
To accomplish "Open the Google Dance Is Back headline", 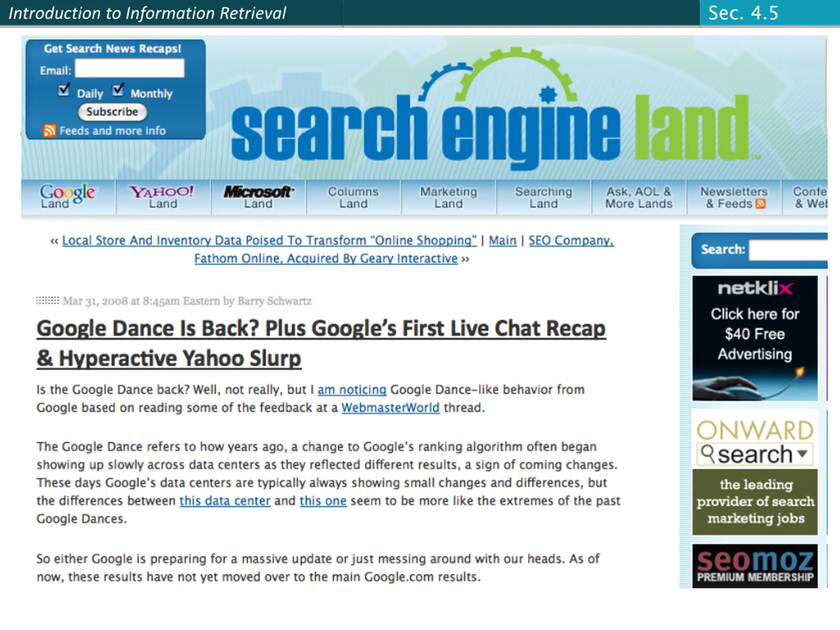I will (321, 343).
